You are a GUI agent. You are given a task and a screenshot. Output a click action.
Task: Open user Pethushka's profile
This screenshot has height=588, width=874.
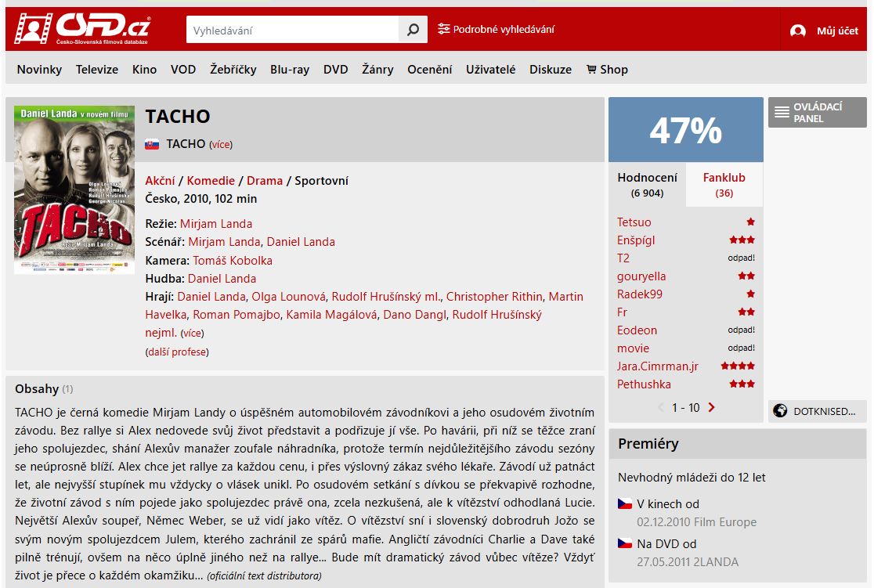[x=644, y=384]
